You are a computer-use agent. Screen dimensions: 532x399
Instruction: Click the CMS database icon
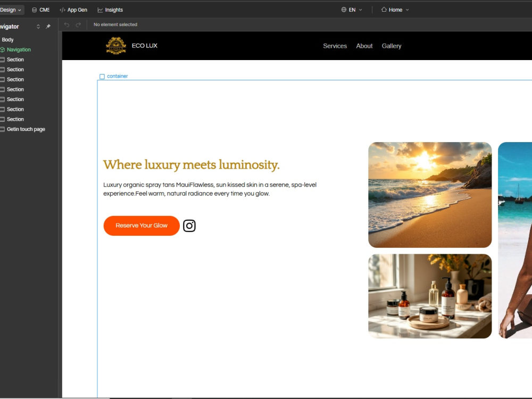34,10
